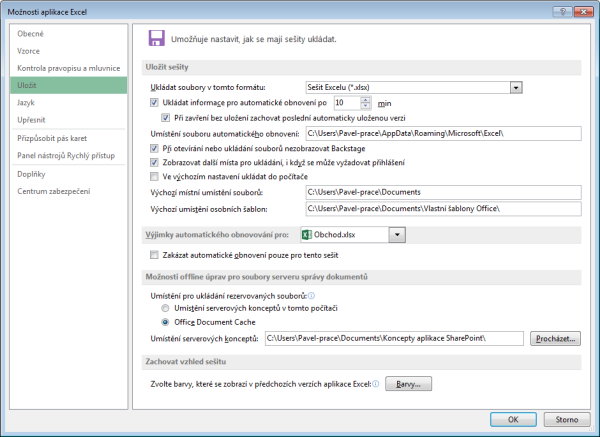The image size is (600, 437).
Task: Open the Obecné category
Action: click(x=69, y=34)
